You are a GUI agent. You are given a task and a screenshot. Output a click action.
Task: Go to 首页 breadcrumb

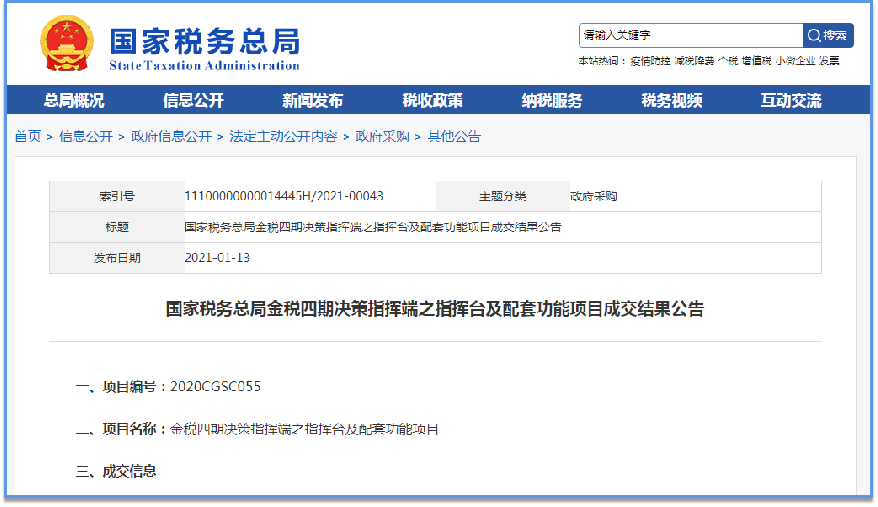tap(28, 136)
